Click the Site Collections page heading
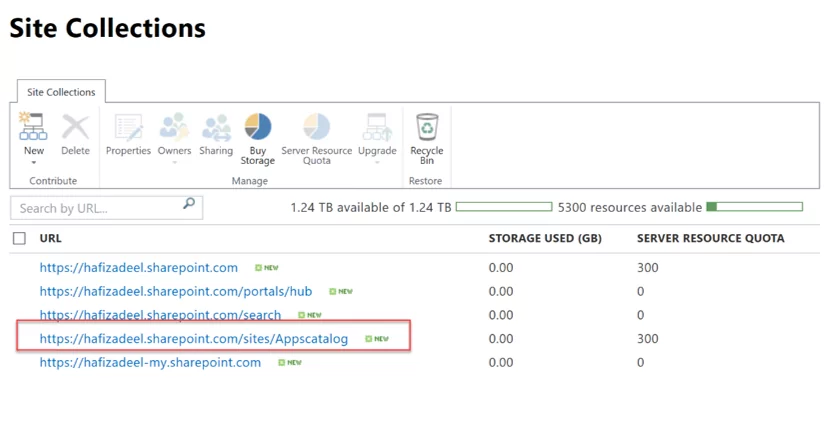 pos(108,28)
